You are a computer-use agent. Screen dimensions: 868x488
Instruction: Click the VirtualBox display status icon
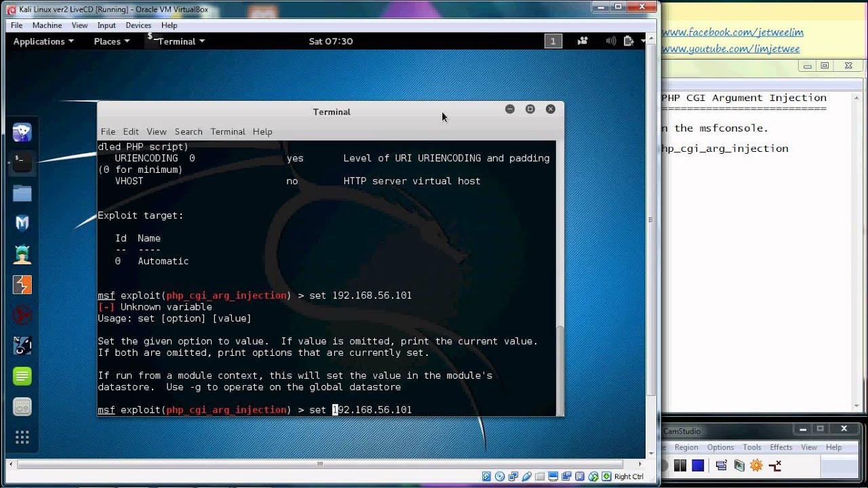(553, 476)
